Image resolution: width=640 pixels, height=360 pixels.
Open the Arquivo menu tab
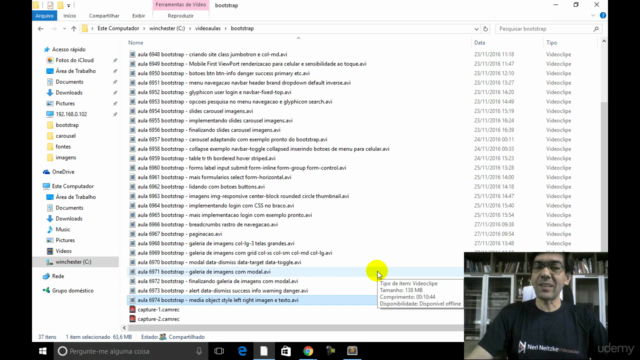click(44, 16)
